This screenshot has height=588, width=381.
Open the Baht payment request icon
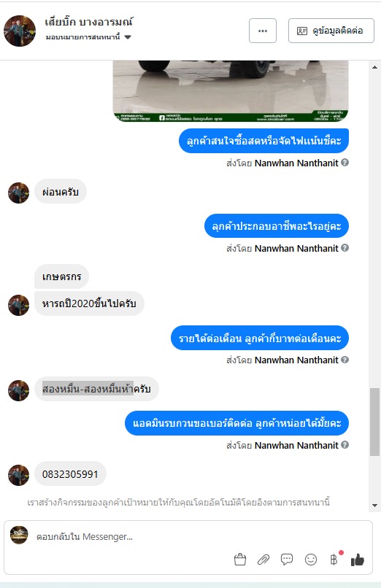coord(334,560)
